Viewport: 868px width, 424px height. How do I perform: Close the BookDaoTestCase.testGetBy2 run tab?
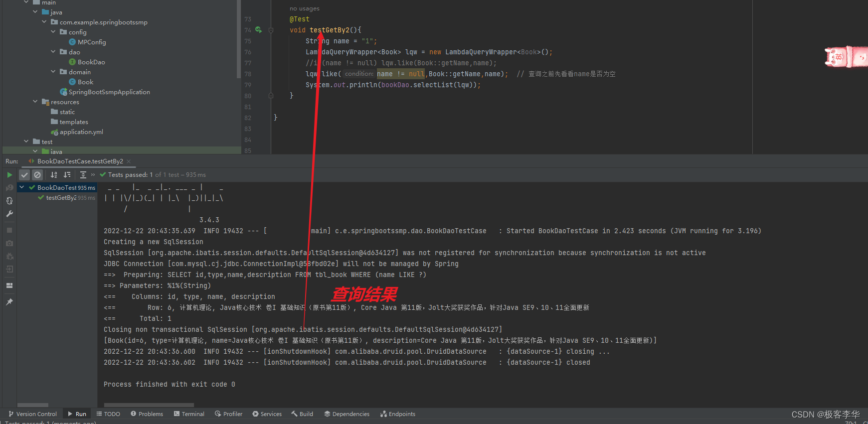point(129,161)
